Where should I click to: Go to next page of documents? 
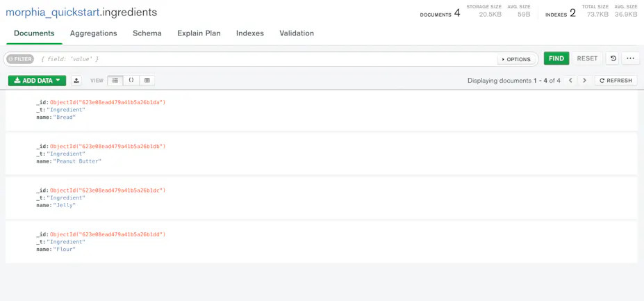(584, 81)
